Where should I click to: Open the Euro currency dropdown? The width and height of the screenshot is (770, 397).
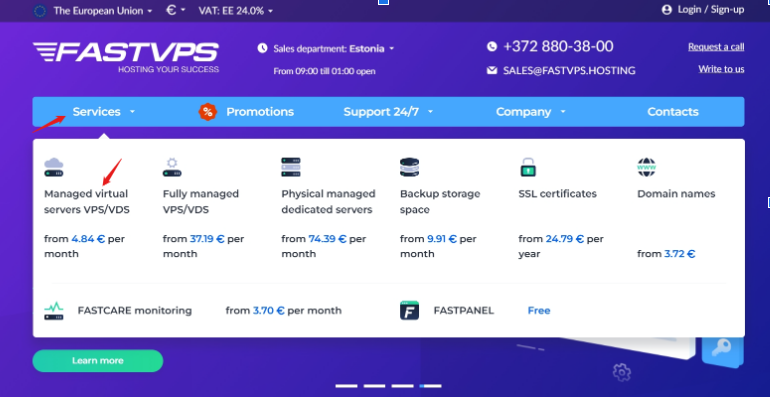tap(176, 10)
